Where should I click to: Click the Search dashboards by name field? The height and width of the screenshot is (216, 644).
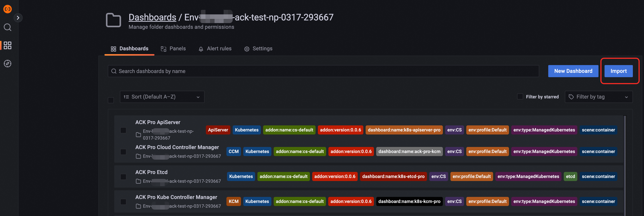pos(325,71)
